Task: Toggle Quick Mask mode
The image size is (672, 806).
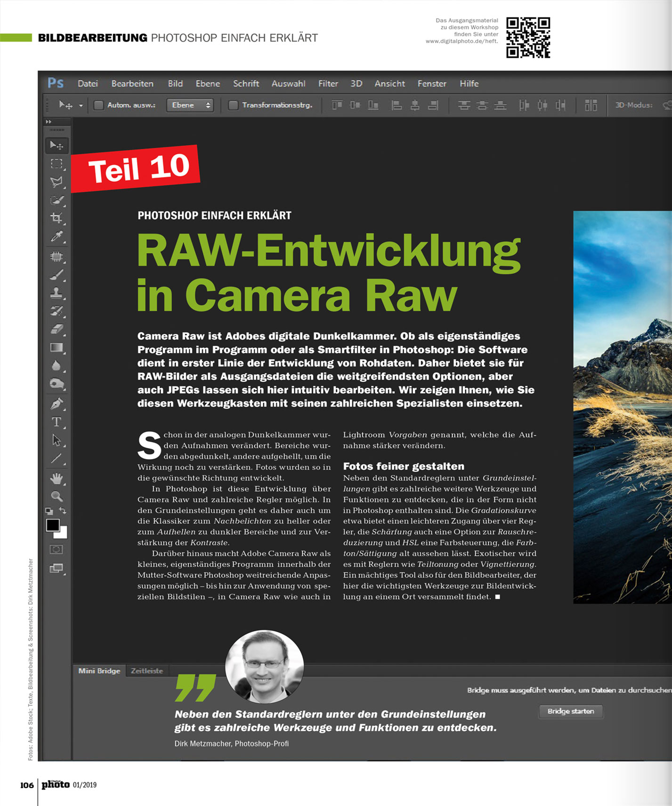Action: 57,549
